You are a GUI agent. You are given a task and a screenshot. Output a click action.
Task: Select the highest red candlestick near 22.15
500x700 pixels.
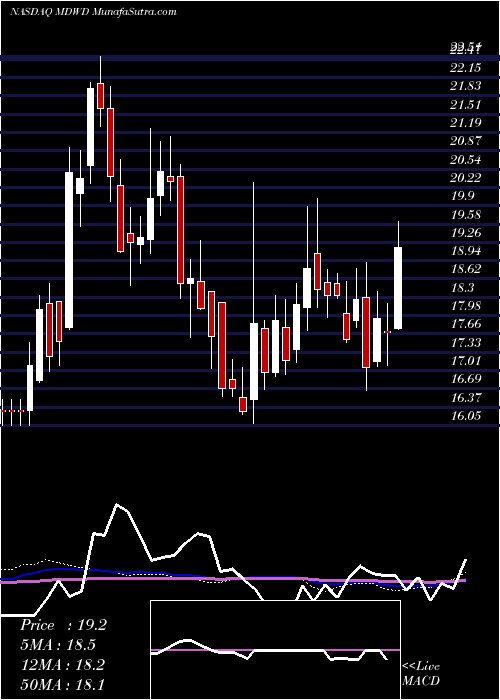100,96
